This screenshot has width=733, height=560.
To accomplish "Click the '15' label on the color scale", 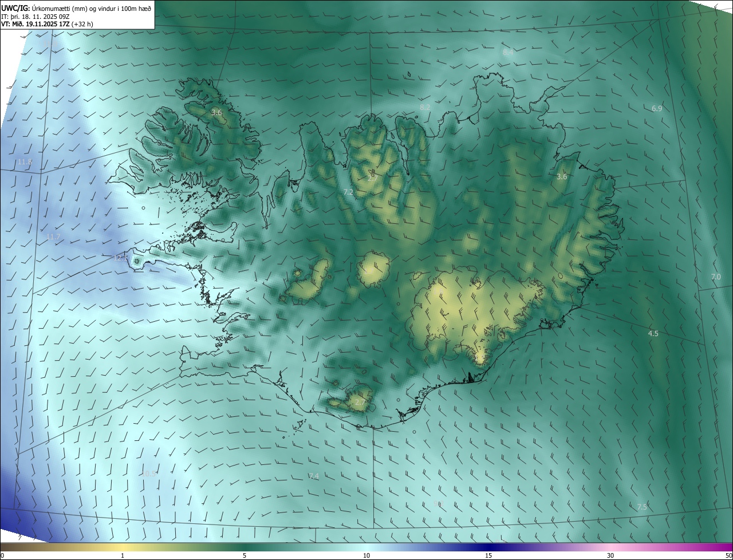I will click(488, 555).
